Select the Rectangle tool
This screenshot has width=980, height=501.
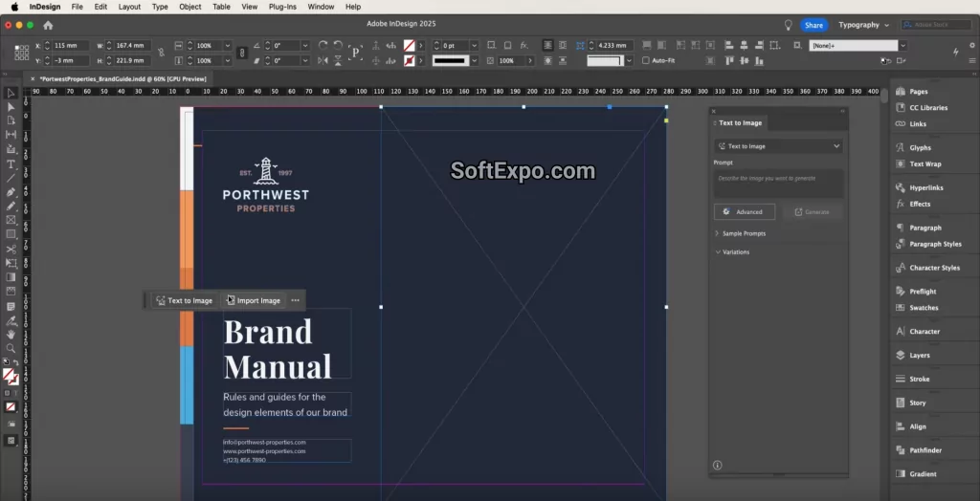click(11, 234)
